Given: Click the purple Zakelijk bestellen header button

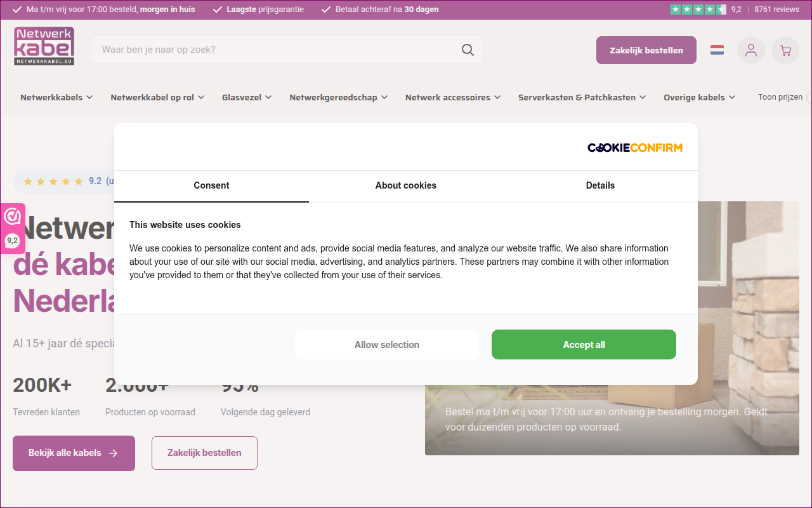Looking at the screenshot, I should coord(646,50).
